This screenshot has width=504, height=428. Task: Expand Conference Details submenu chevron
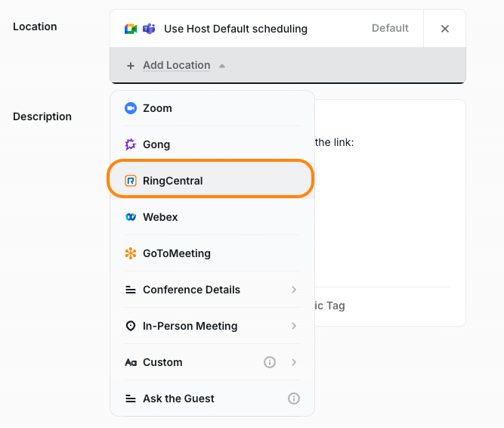tap(294, 290)
